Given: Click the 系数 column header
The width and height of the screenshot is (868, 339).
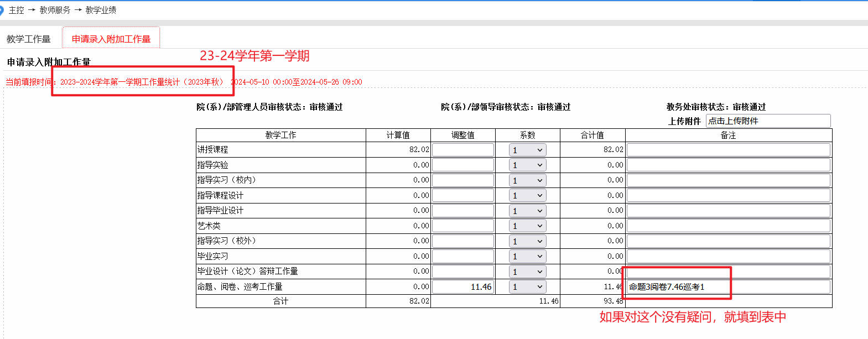Looking at the screenshot, I should click(528, 135).
